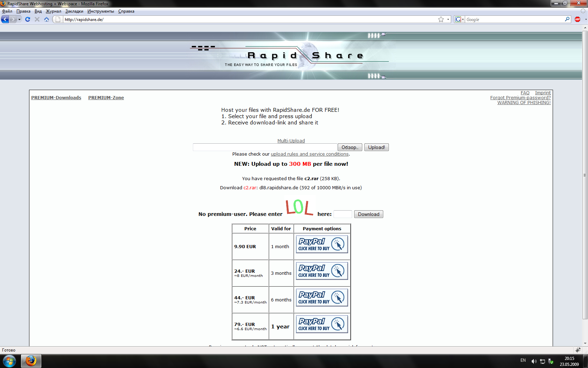Click into the URL address bar
The height and width of the screenshot is (368, 588).
point(250,19)
